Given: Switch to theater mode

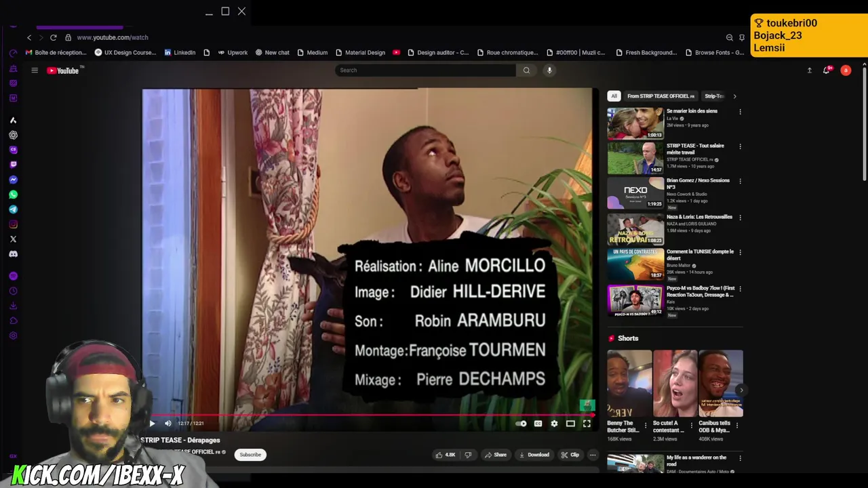Looking at the screenshot, I should coord(570,424).
